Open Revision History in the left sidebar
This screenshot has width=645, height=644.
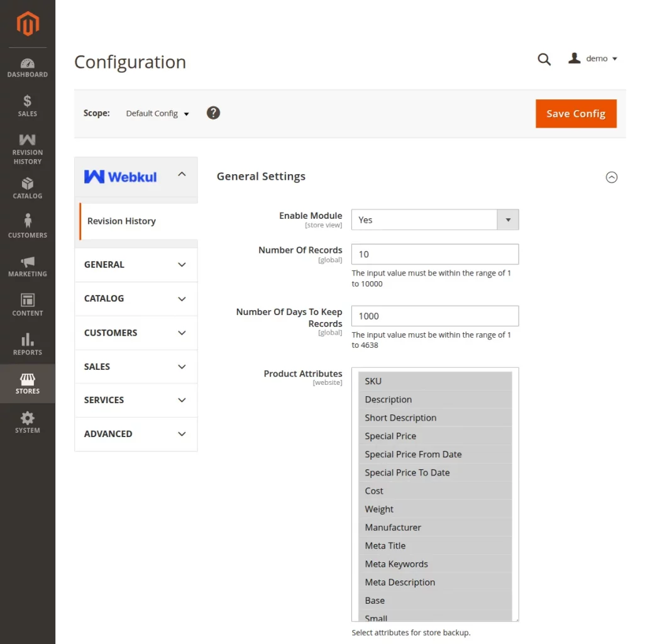point(28,149)
